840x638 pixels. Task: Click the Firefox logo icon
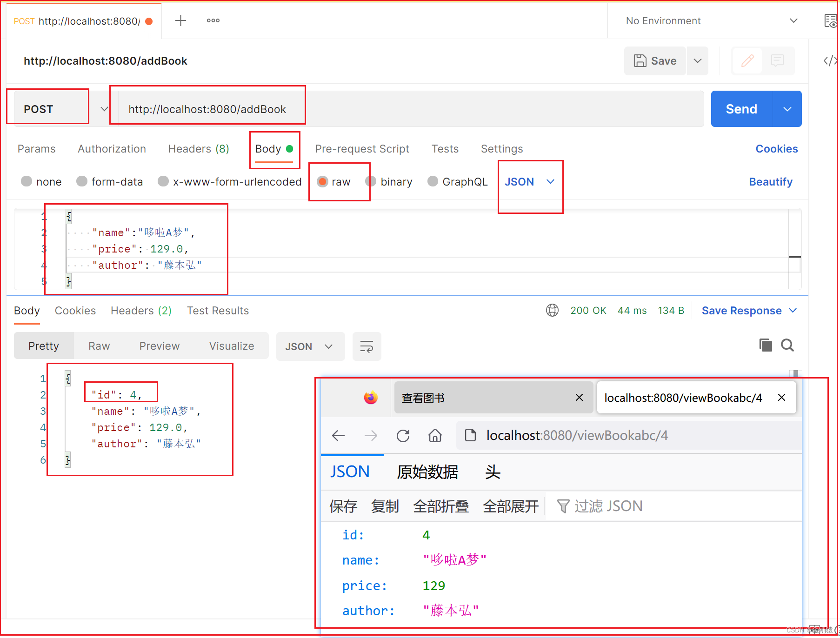[371, 398]
